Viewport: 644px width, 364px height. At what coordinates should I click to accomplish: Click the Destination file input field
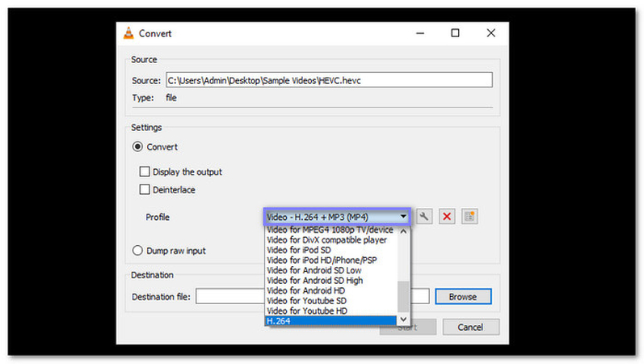pos(312,296)
